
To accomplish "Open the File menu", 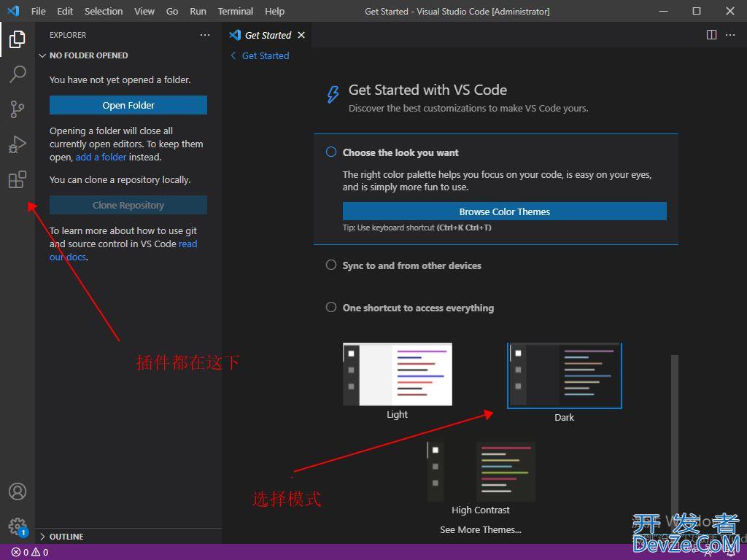I will point(39,11).
